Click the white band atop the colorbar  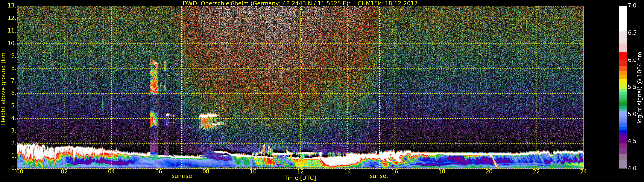point(623,19)
